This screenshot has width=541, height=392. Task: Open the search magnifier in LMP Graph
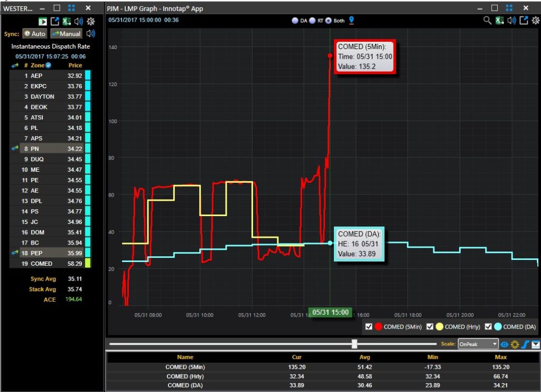[487, 21]
